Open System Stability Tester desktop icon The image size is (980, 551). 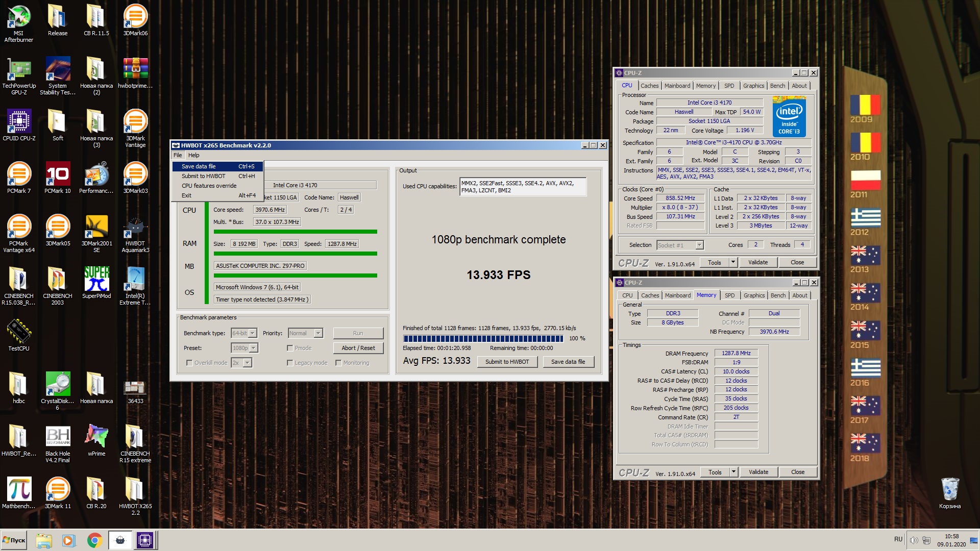click(58, 75)
